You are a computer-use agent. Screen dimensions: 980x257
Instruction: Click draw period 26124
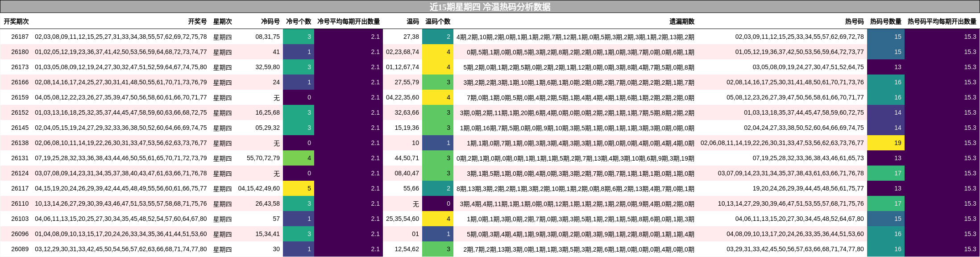[x=20, y=173]
